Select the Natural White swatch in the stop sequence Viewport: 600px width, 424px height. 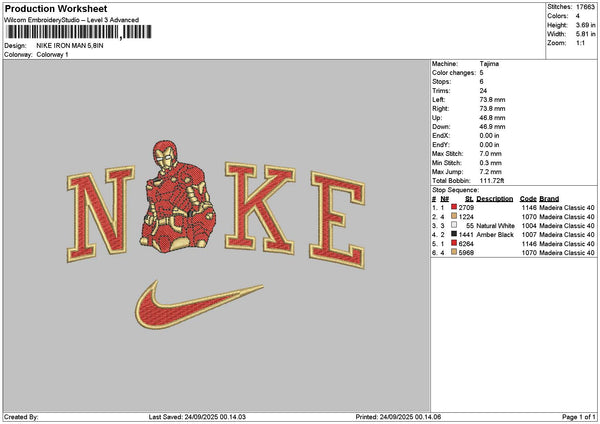[x=454, y=225]
